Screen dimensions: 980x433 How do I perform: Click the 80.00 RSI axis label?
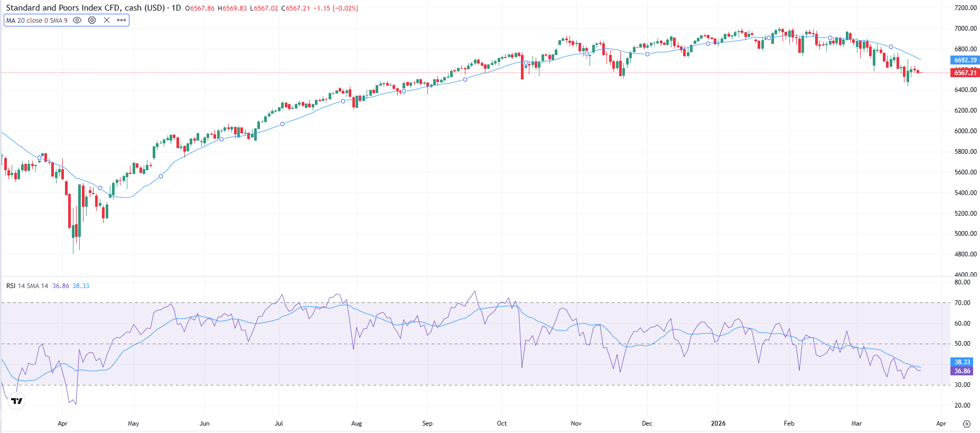coord(962,282)
